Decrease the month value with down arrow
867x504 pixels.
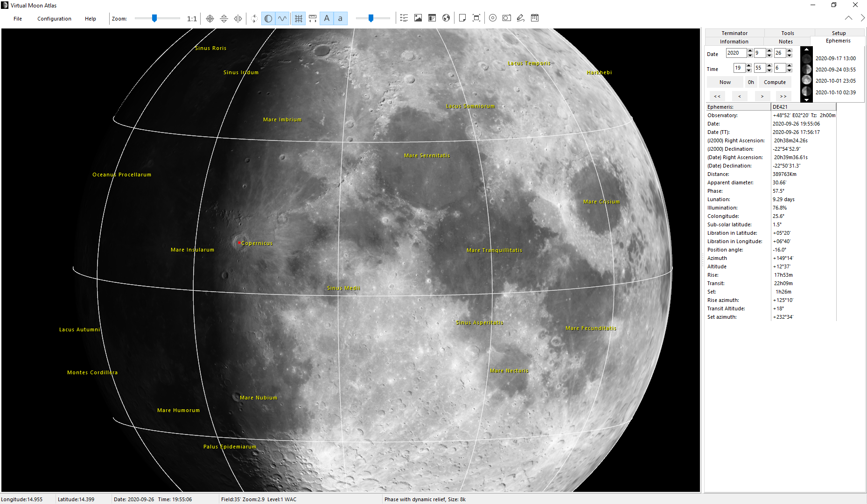tap(769, 56)
